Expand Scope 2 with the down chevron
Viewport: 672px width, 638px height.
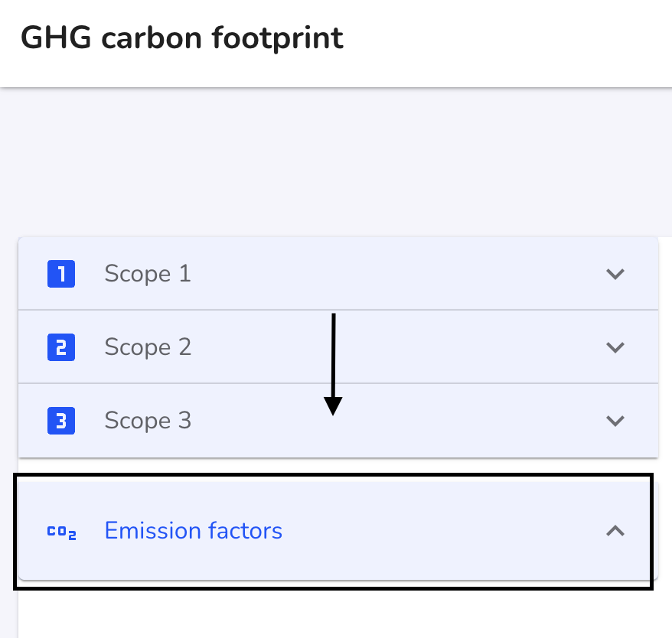pyautogui.click(x=615, y=347)
